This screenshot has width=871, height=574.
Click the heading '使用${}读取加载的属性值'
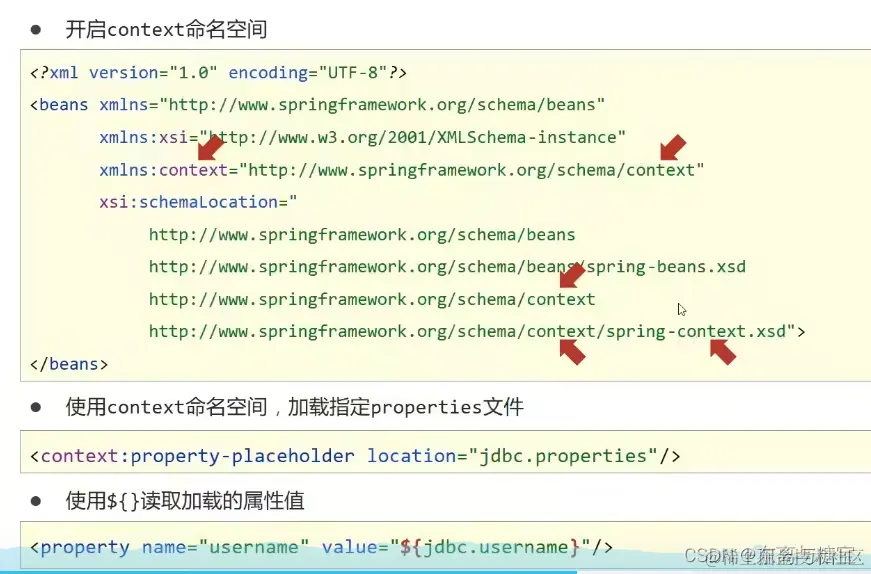pos(185,501)
